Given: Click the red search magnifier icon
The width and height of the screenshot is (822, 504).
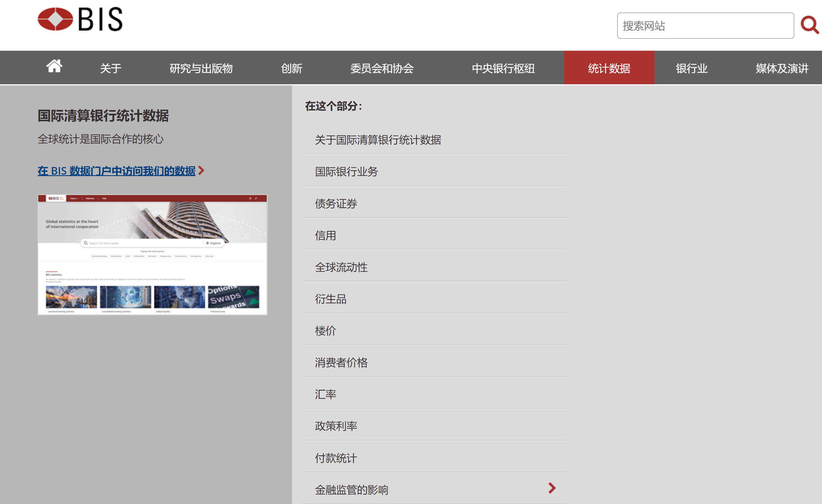Looking at the screenshot, I should pyautogui.click(x=809, y=25).
